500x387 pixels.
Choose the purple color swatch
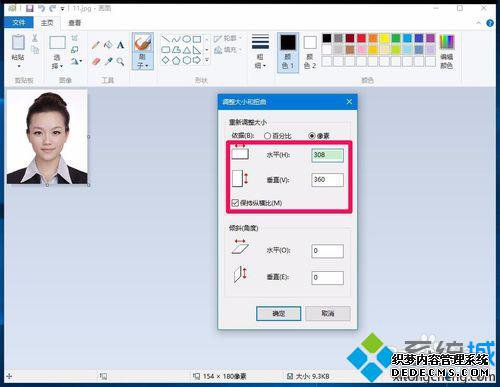point(431,38)
